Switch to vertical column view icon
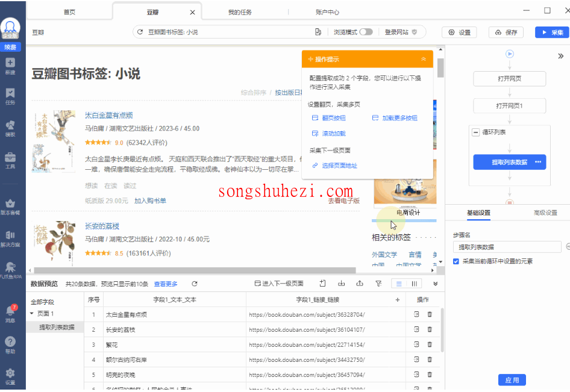Screen dimensions: 570x392 414,284
